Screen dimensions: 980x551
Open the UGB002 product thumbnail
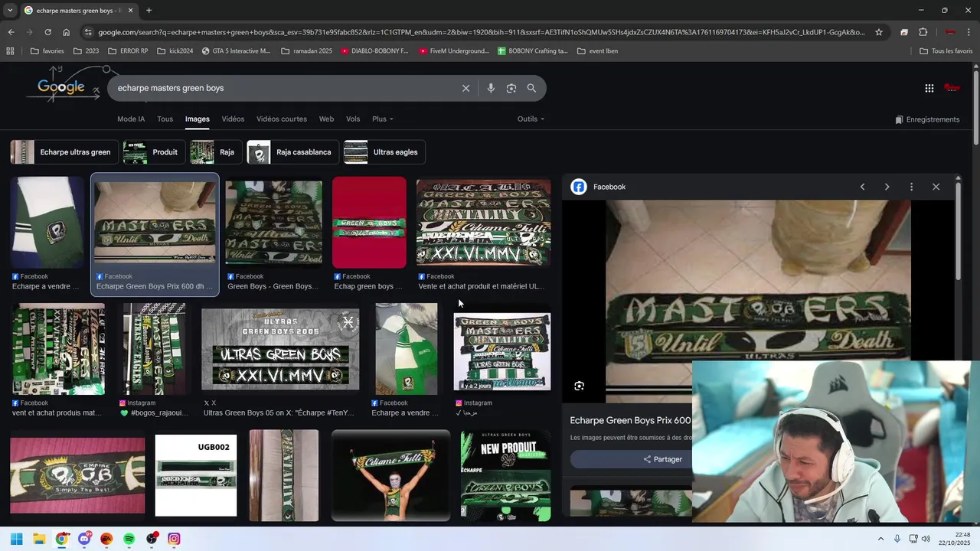(x=196, y=475)
